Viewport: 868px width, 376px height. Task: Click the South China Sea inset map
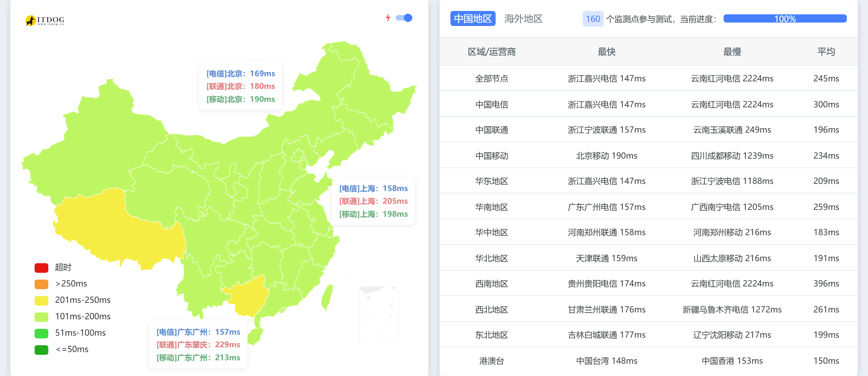click(379, 314)
